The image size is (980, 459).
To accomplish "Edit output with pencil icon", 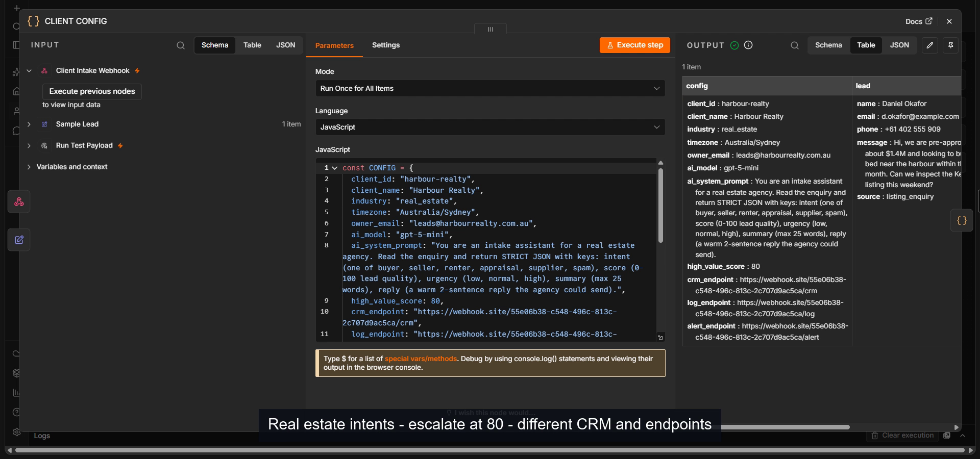I will click(930, 45).
